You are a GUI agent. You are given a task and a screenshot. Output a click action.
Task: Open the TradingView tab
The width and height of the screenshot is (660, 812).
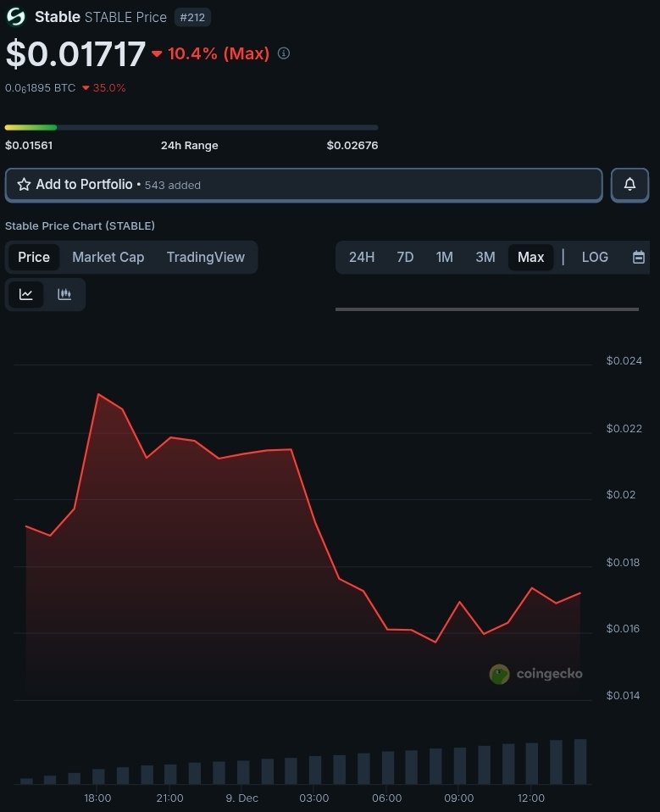(206, 257)
